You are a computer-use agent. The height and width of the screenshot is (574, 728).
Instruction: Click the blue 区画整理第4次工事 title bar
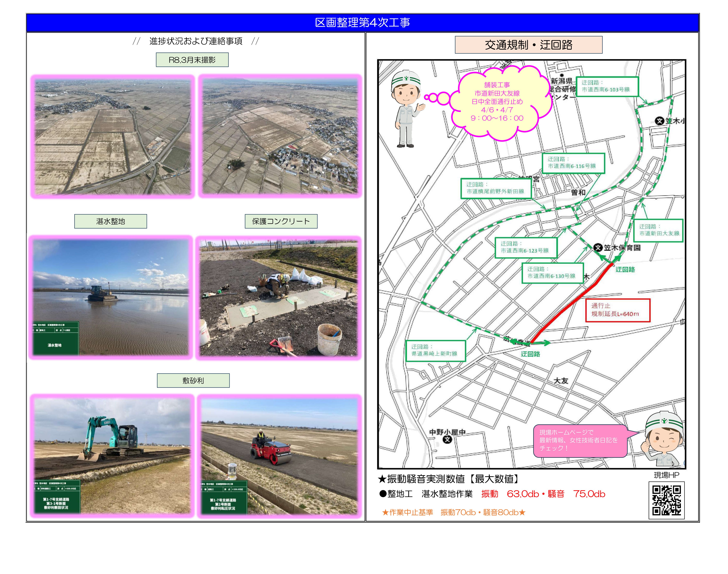click(362, 23)
